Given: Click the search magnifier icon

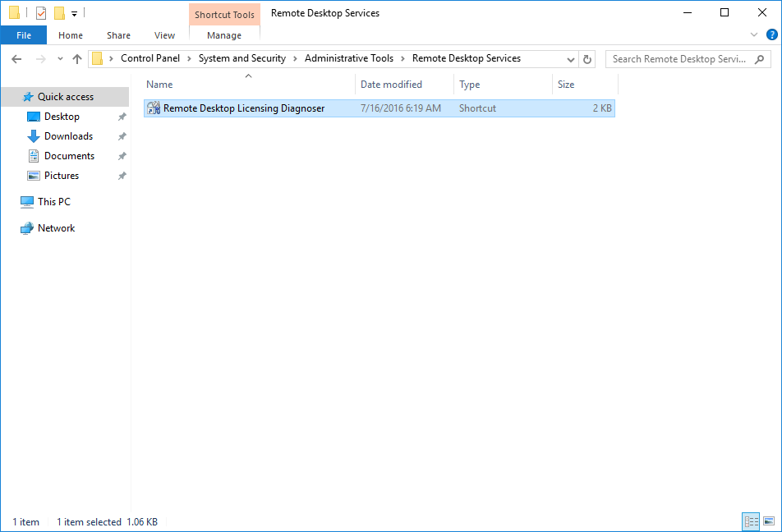Looking at the screenshot, I should coord(760,59).
